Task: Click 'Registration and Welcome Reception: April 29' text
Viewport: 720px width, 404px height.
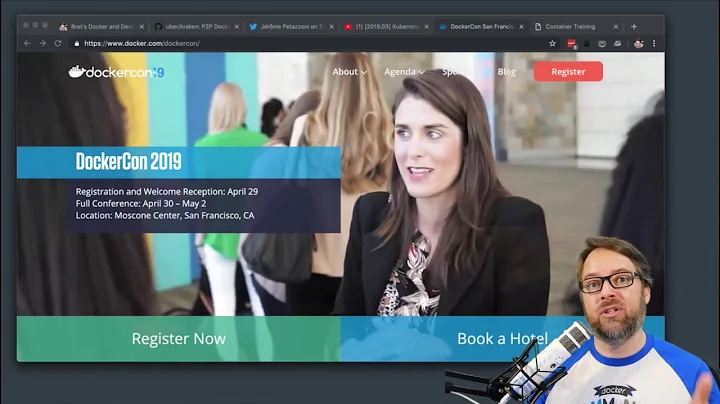Action: pos(167,191)
